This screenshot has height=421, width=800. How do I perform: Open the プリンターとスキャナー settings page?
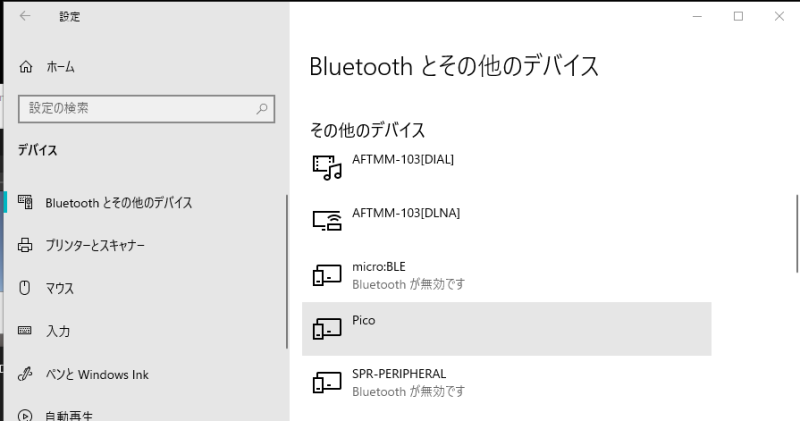point(95,245)
